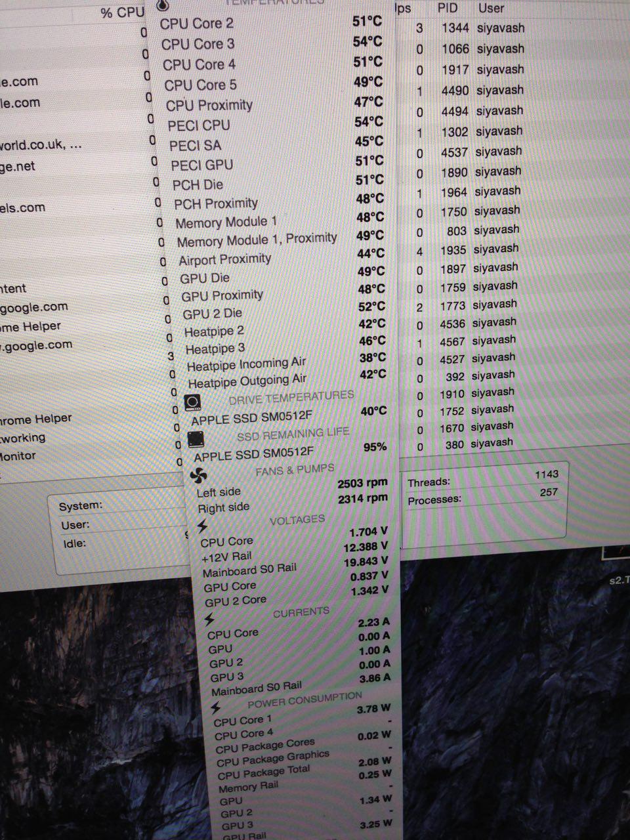Select process row with PID 1773
Image resolution: width=630 pixels, height=840 pixels.
465,305
